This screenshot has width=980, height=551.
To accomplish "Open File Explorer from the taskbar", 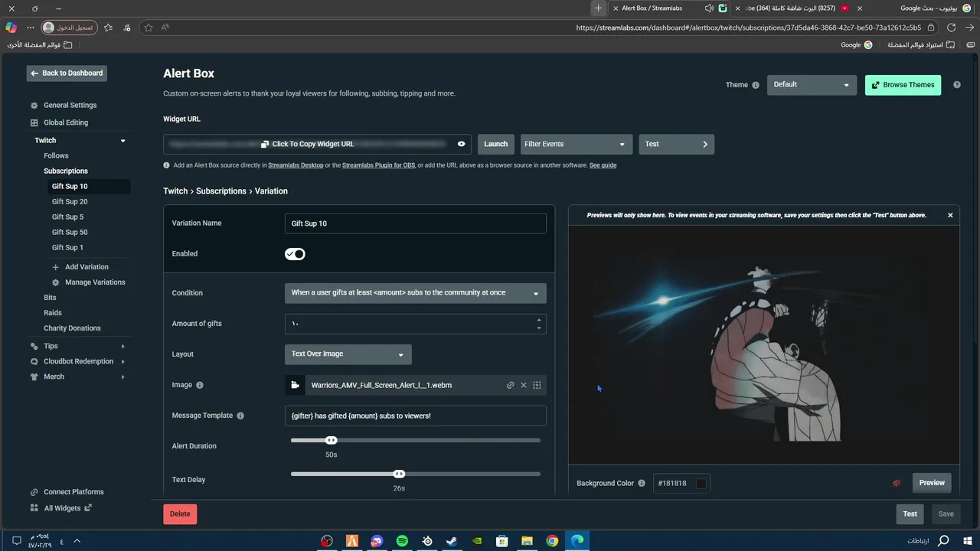I will pyautogui.click(x=527, y=541).
